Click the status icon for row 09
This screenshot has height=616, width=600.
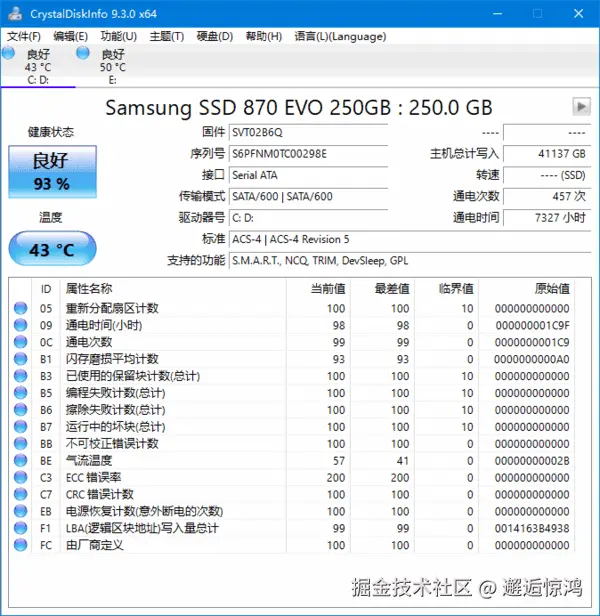pyautogui.click(x=20, y=325)
